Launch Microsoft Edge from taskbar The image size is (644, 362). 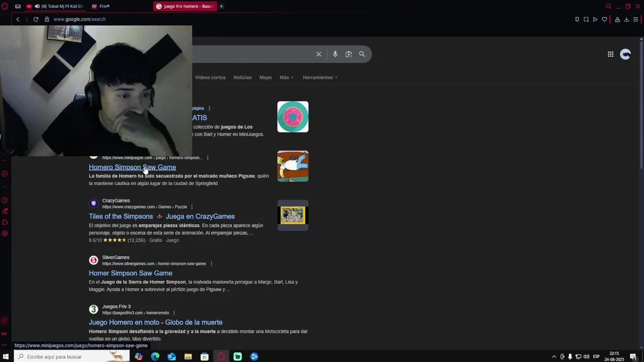(x=155, y=356)
